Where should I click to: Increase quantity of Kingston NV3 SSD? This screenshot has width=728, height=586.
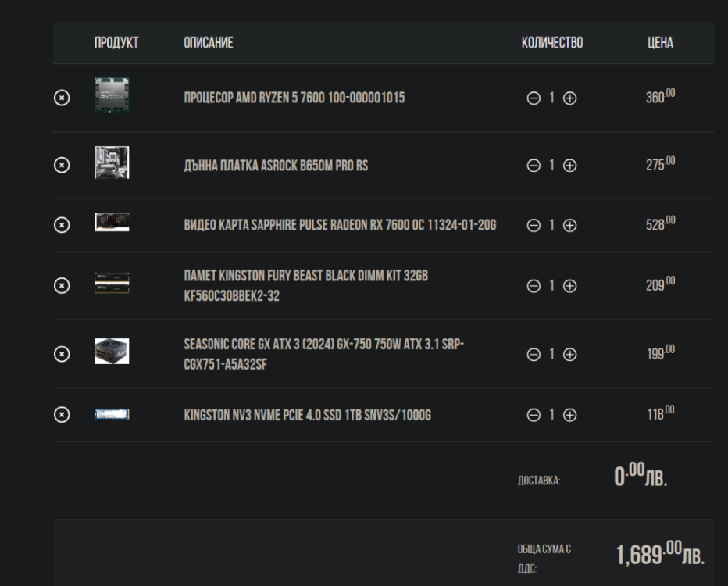pyautogui.click(x=569, y=415)
